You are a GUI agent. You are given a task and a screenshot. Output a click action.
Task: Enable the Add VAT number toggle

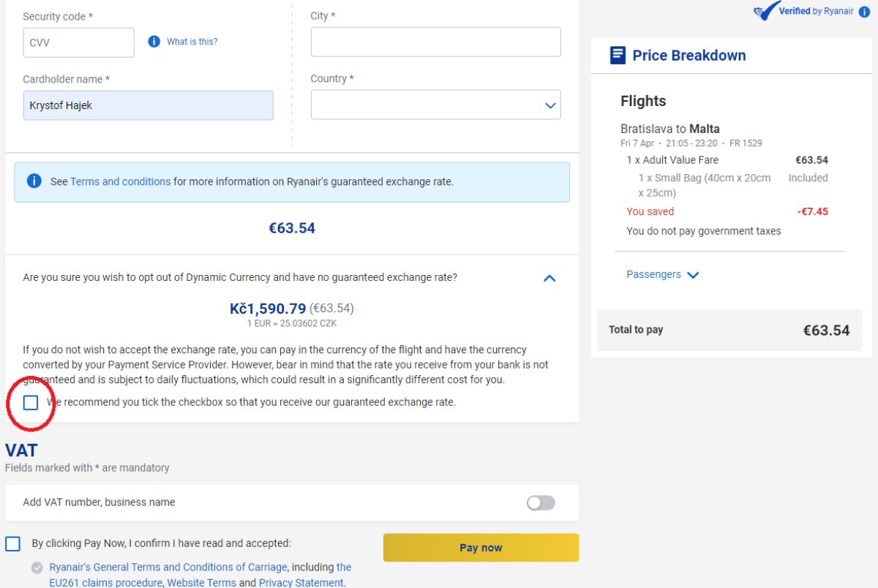coord(540,502)
